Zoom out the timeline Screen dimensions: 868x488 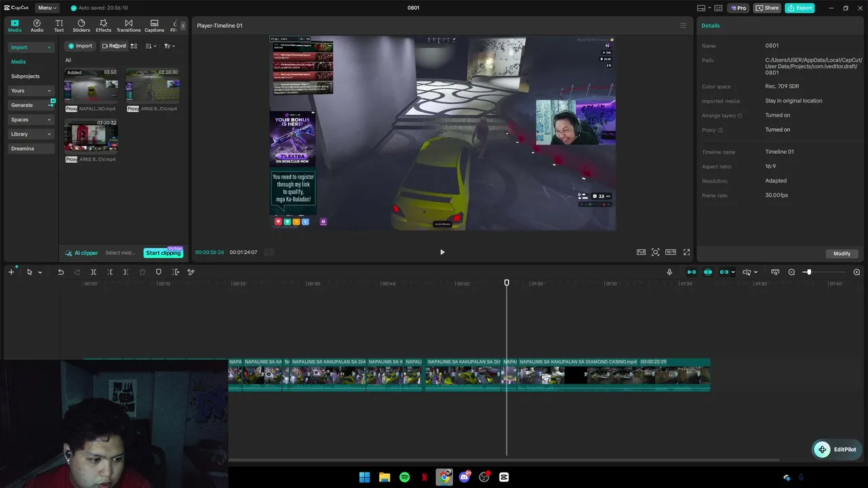tap(791, 272)
